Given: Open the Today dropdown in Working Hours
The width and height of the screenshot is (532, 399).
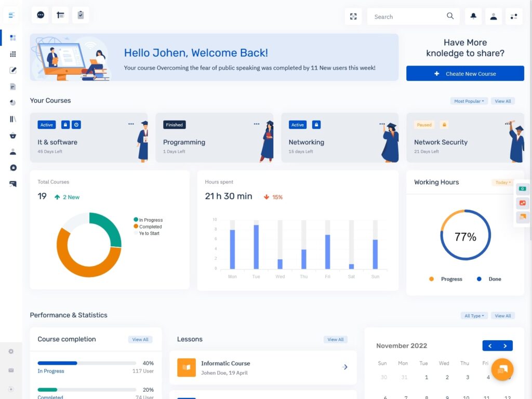Looking at the screenshot, I should (502, 182).
